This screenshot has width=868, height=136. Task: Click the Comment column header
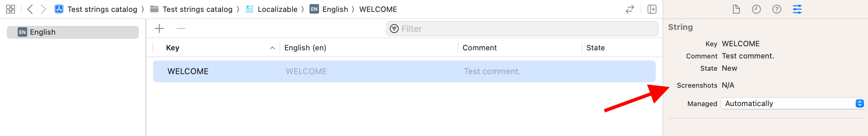click(480, 48)
